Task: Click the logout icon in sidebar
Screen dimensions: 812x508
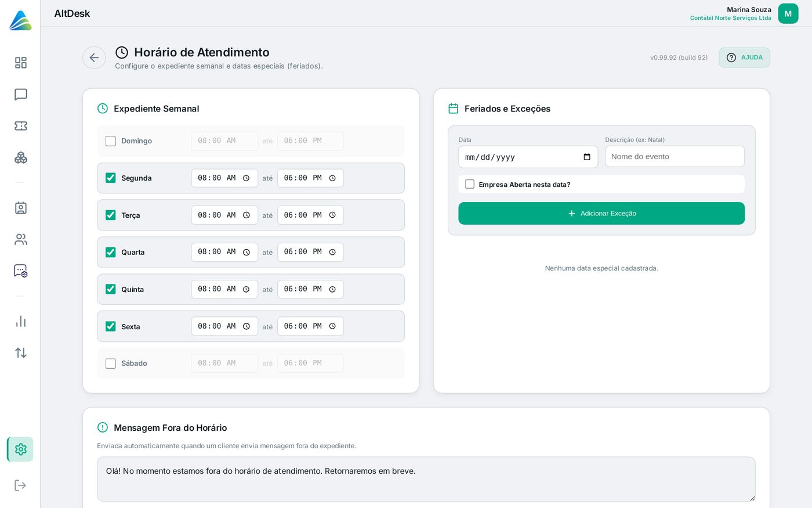Action: [x=21, y=485]
